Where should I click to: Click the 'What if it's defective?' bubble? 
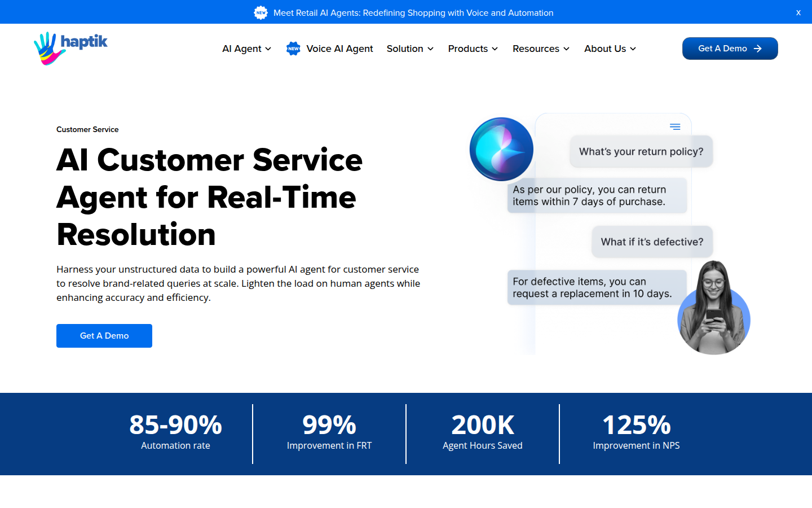[652, 242]
